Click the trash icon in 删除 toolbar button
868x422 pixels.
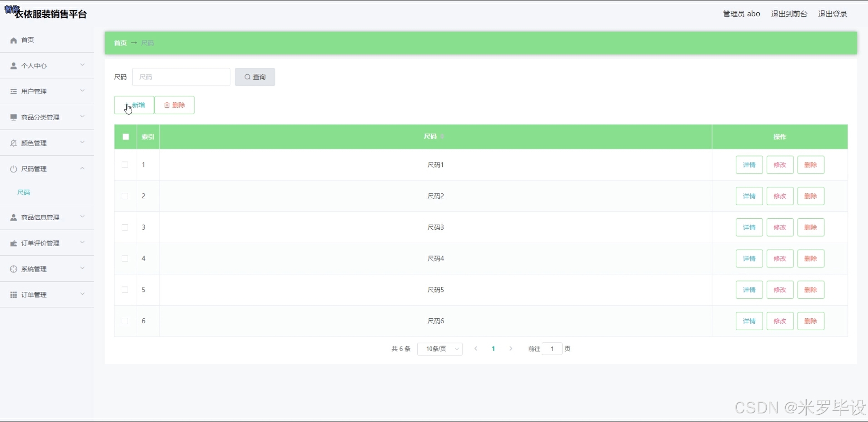click(x=167, y=105)
